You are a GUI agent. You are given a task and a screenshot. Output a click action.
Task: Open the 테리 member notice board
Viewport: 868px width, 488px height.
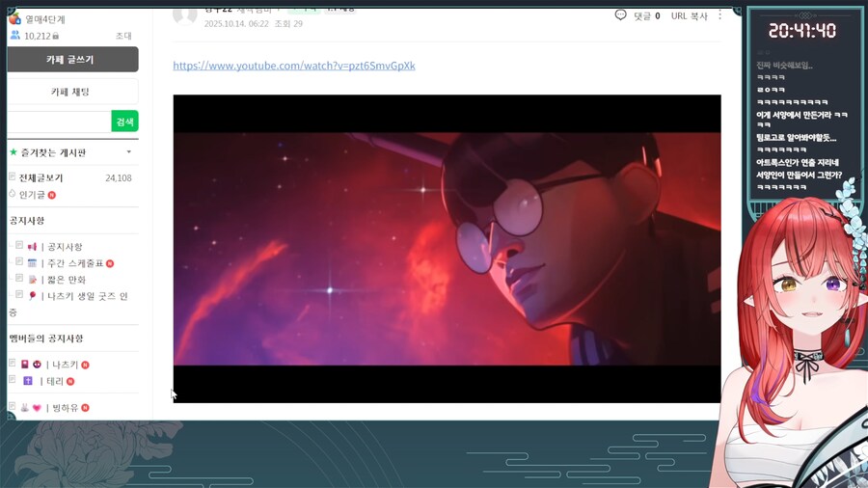tap(57, 381)
